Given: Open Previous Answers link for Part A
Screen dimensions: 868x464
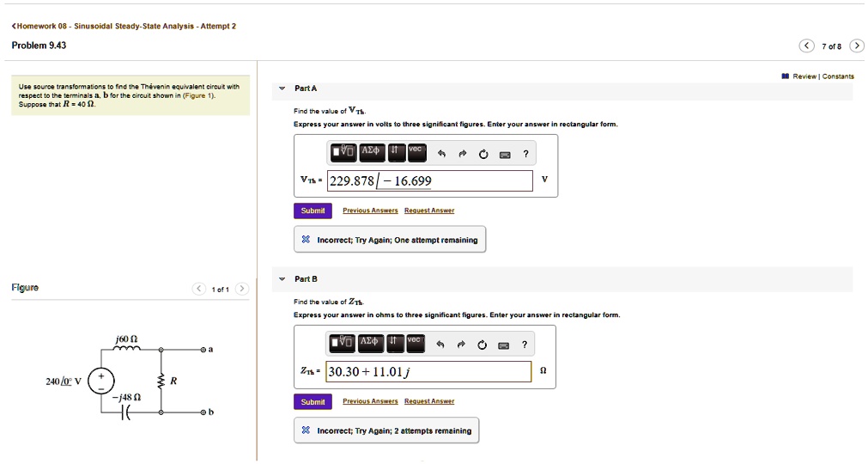Looking at the screenshot, I should [369, 211].
